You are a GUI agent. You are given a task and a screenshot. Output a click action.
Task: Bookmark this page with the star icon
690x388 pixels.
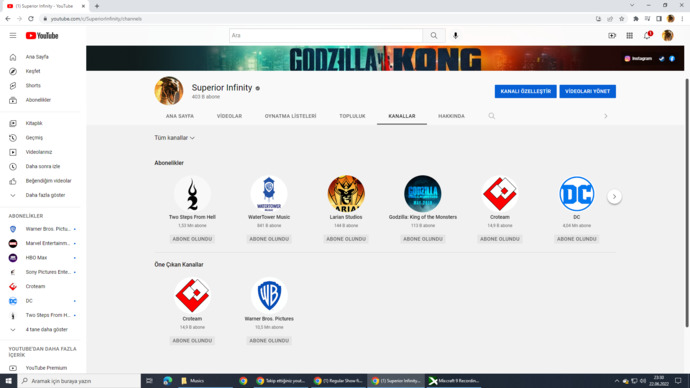(621, 19)
